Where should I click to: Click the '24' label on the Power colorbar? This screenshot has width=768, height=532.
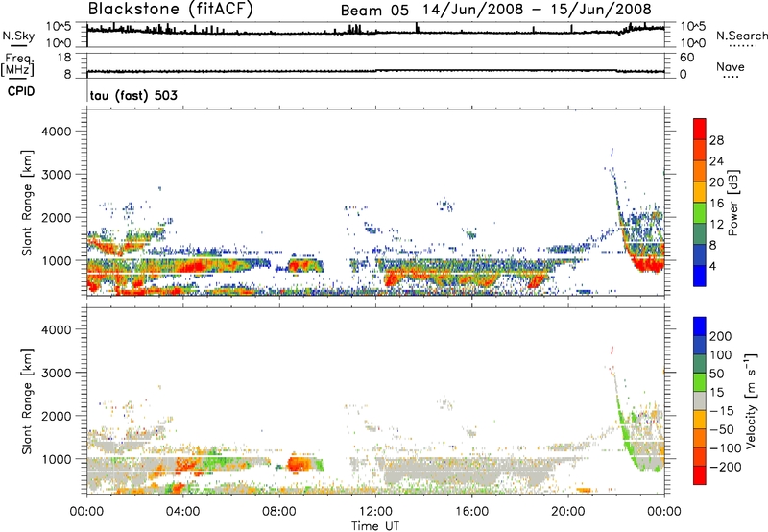point(716,161)
